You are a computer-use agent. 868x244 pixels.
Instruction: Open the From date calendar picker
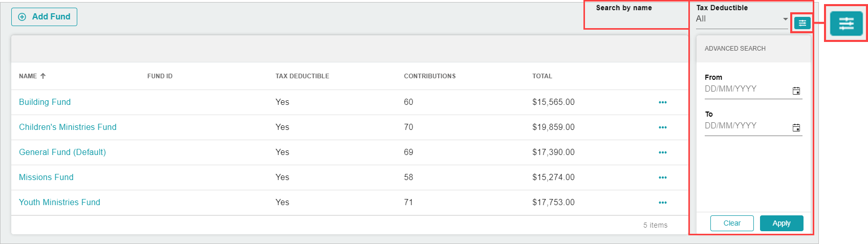[796, 91]
